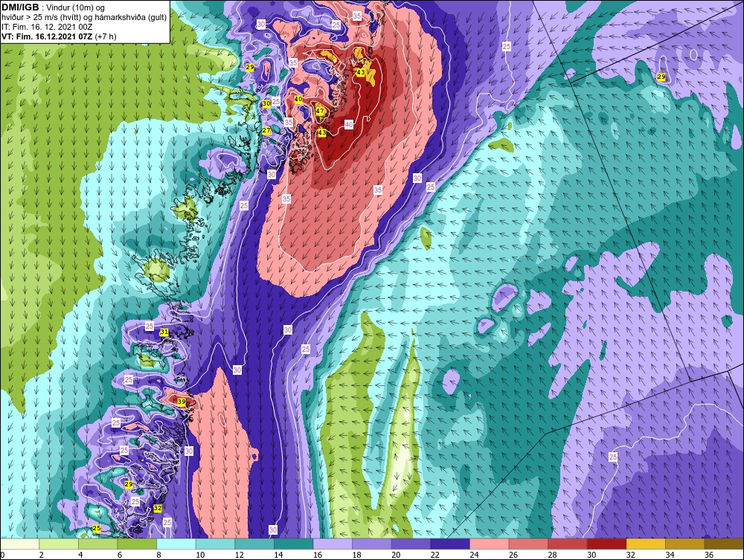This screenshot has height=560, width=744.
Task: Select the 8–10 m/s pale cyan swatch
Action: [176, 544]
